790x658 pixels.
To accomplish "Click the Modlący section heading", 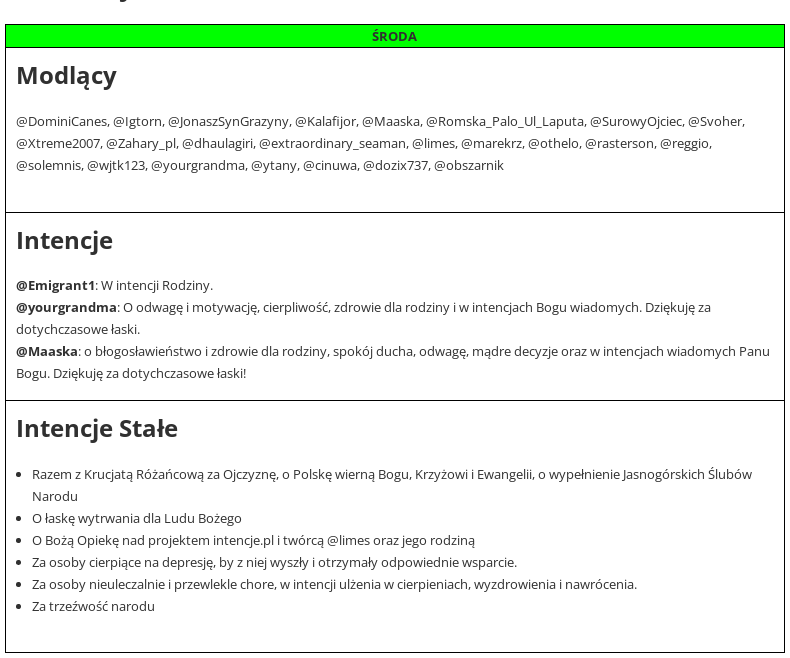I will point(66,76).
